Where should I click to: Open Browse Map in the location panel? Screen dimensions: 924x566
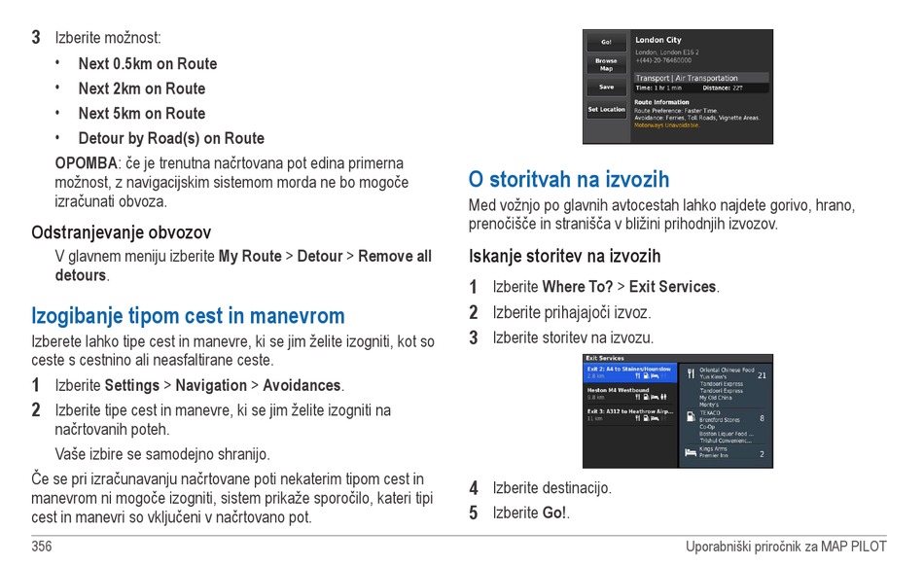pos(606,65)
